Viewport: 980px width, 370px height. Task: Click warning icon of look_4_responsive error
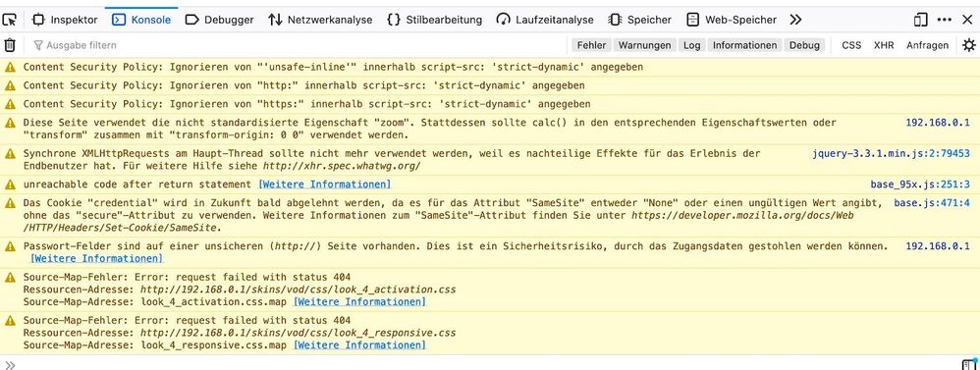pos(10,321)
